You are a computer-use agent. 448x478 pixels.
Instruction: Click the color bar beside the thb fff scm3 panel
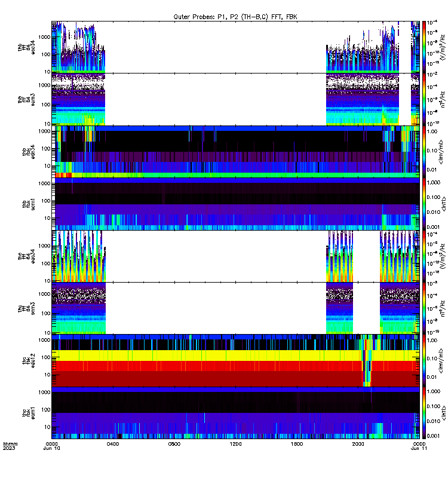click(424, 99)
